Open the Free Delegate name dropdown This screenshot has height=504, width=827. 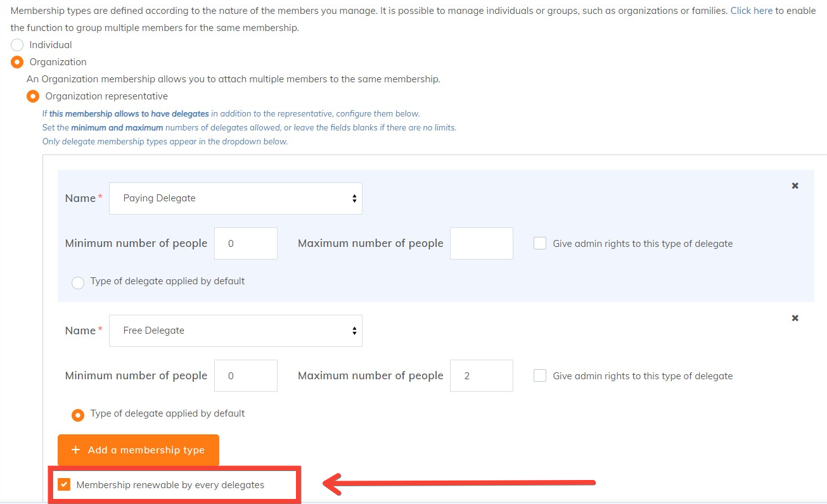click(235, 331)
